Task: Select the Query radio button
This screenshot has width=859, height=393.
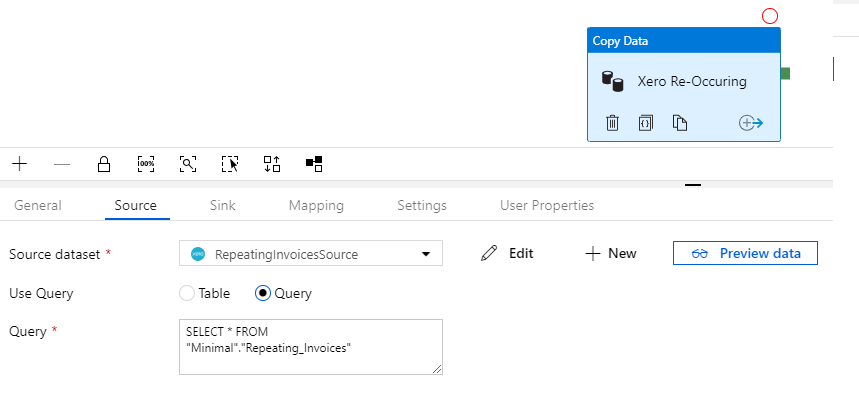Action: (263, 293)
